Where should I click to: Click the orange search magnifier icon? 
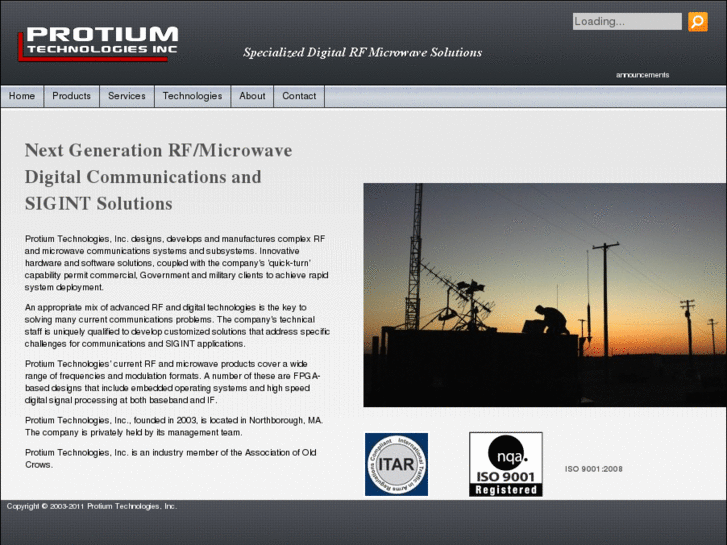tap(697, 21)
